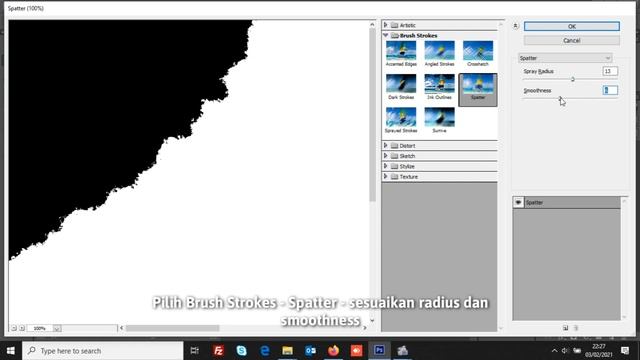Screen dimensions: 640x360
Task: Click the Spray Radius value field
Action: point(610,71)
